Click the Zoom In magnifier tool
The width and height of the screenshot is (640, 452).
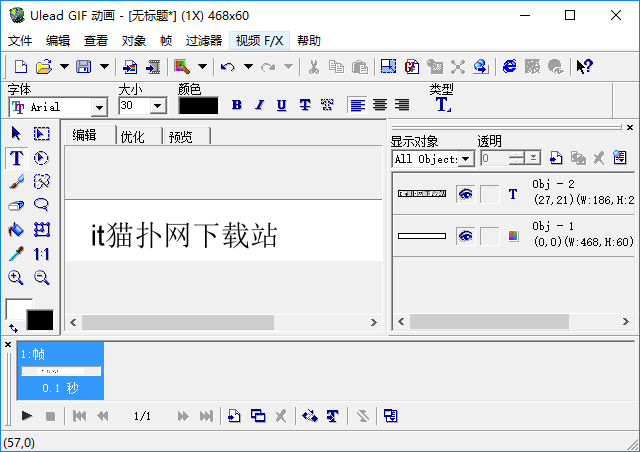(16, 278)
